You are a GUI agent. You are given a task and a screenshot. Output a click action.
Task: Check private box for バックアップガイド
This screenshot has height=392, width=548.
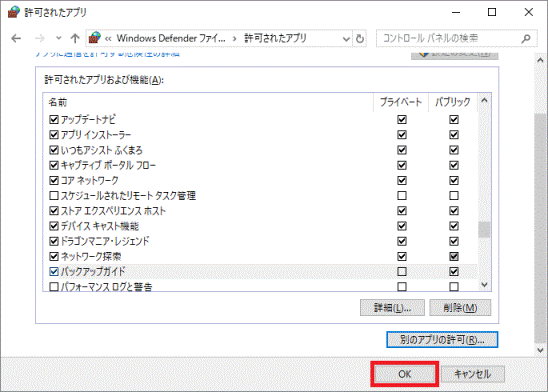(402, 271)
